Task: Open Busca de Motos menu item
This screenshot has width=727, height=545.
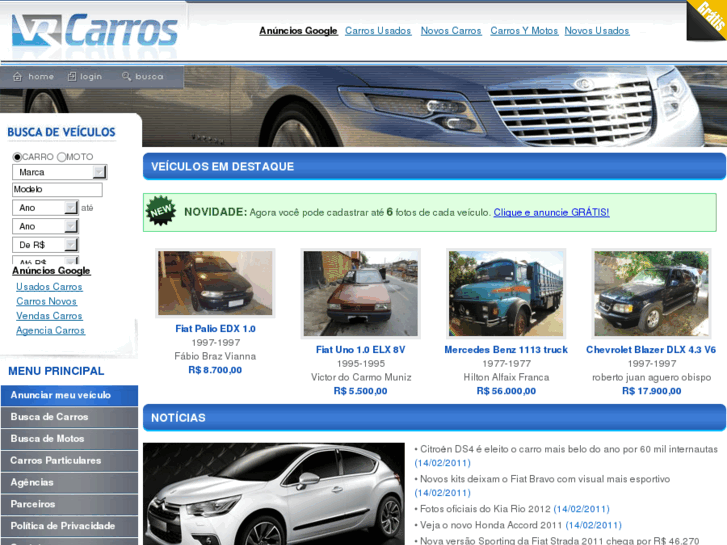Action: coord(70,439)
